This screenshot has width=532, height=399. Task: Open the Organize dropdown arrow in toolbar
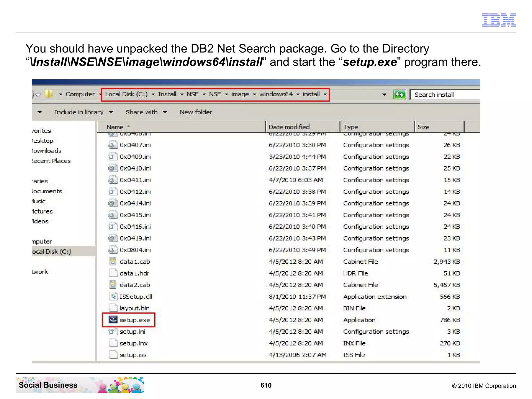pyautogui.click(x=39, y=112)
